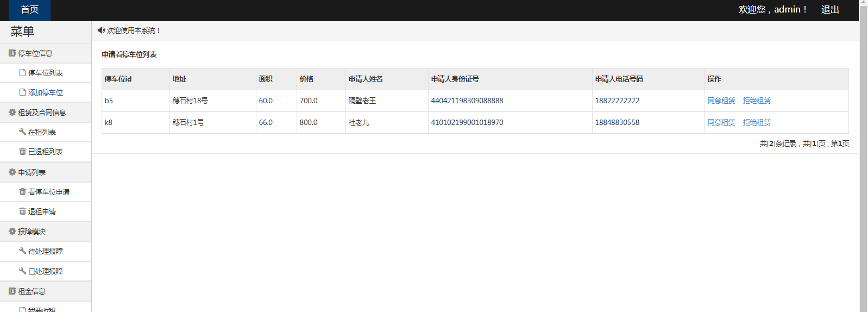
Task: Click the 价格 column header
Action: [321, 79]
